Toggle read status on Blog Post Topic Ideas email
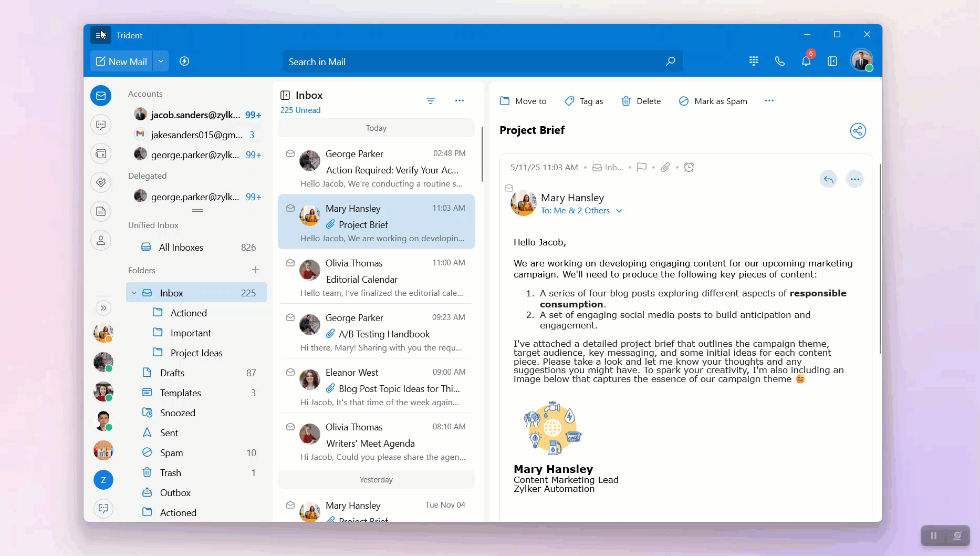Viewport: 980px width, 556px height. 290,372
